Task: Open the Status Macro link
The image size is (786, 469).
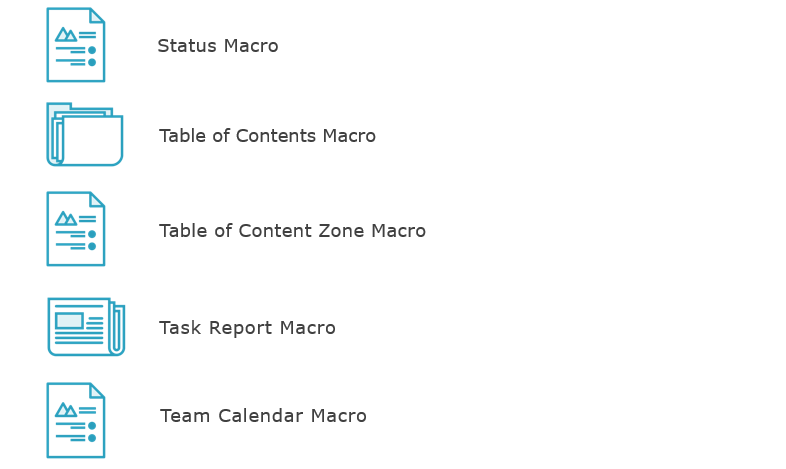Action: click(x=218, y=46)
